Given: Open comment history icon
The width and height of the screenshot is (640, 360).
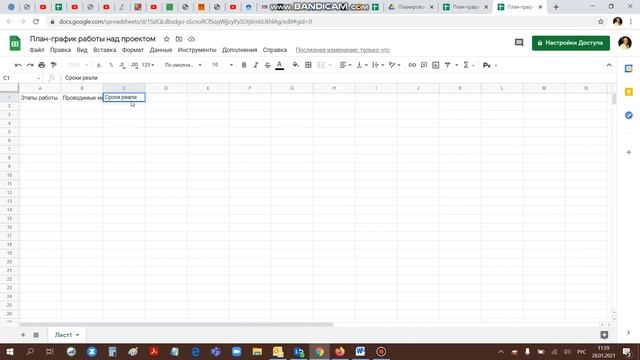Looking at the screenshot, I should coord(519,42).
